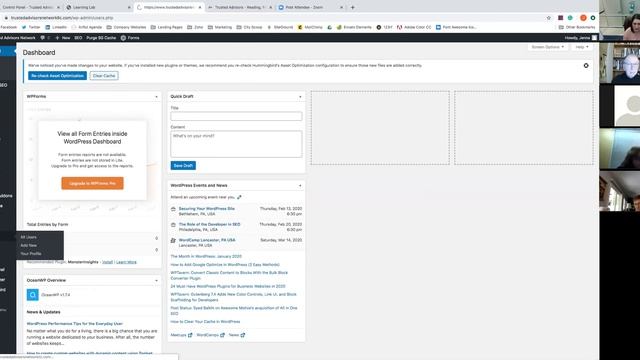Dismiss the Hummingbird notice with its close icon
The width and height of the screenshot is (640, 360).
point(586,65)
